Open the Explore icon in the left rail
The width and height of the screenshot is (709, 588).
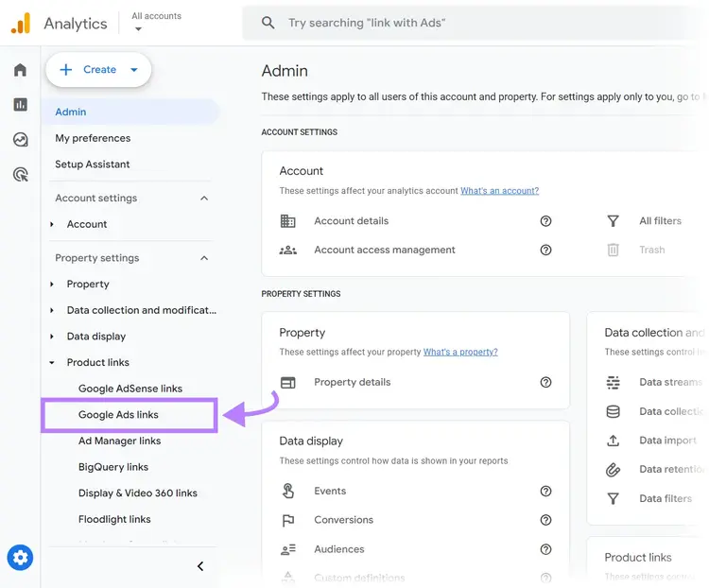coord(20,139)
